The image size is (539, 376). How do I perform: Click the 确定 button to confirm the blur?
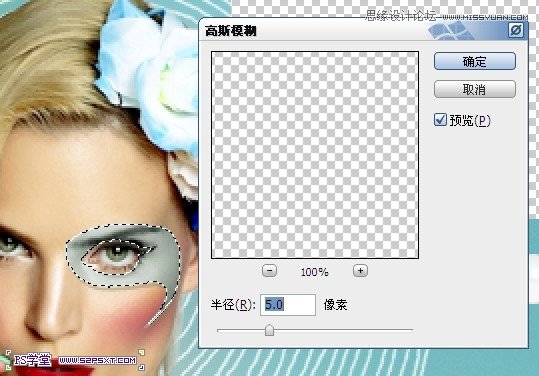coord(475,62)
